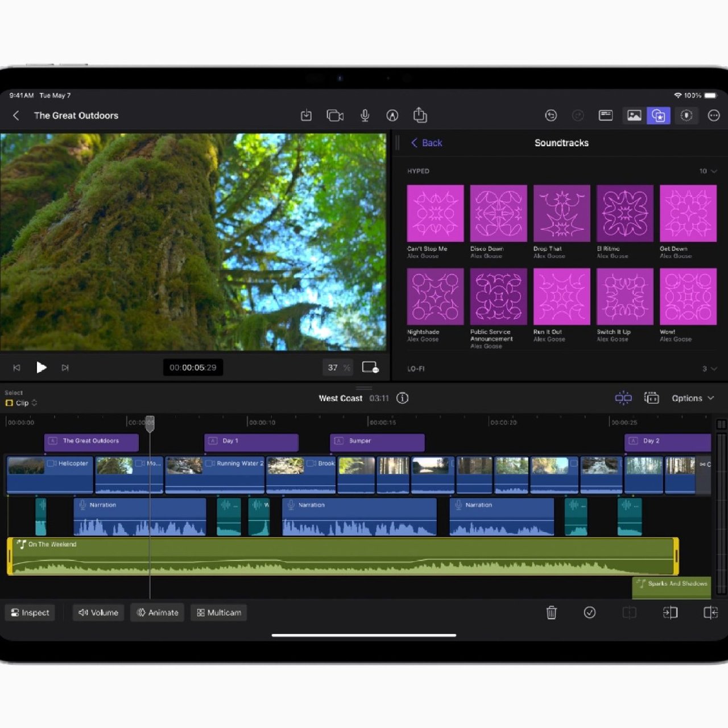Tap the battery status icon
This screenshot has width=728, height=728.
click(711, 96)
